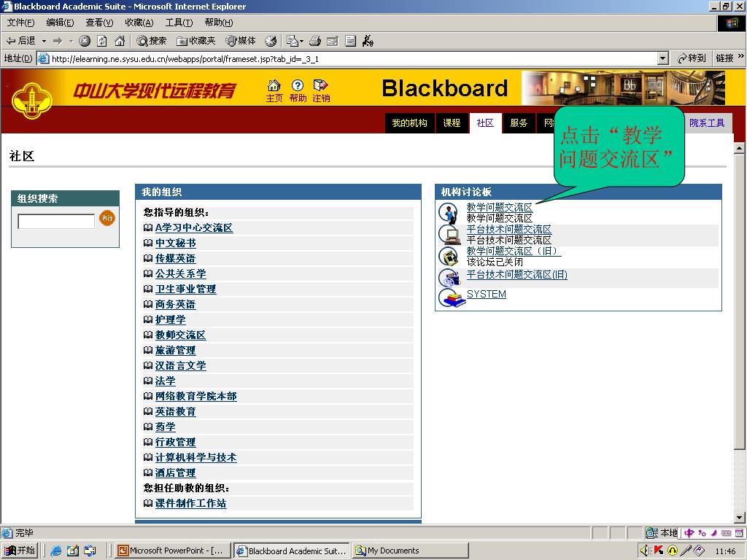This screenshot has width=747, height=560.
Task: Click the address bar URL field
Action: tap(352, 58)
